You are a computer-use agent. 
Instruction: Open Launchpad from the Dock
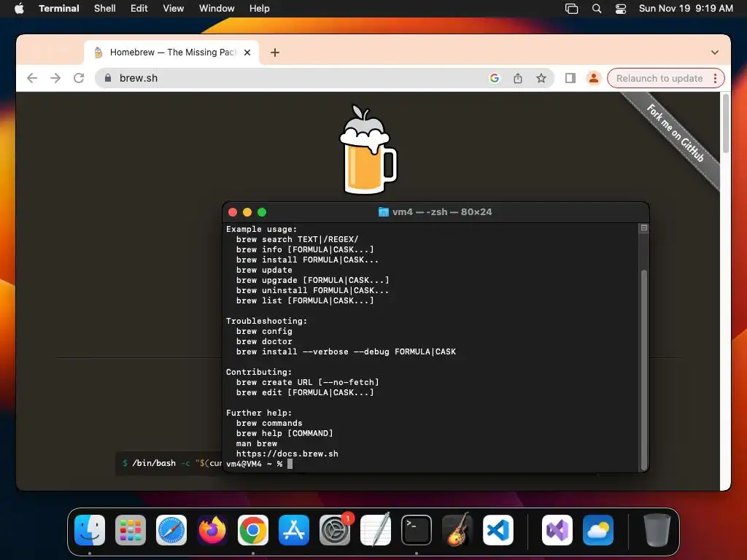coord(131,530)
